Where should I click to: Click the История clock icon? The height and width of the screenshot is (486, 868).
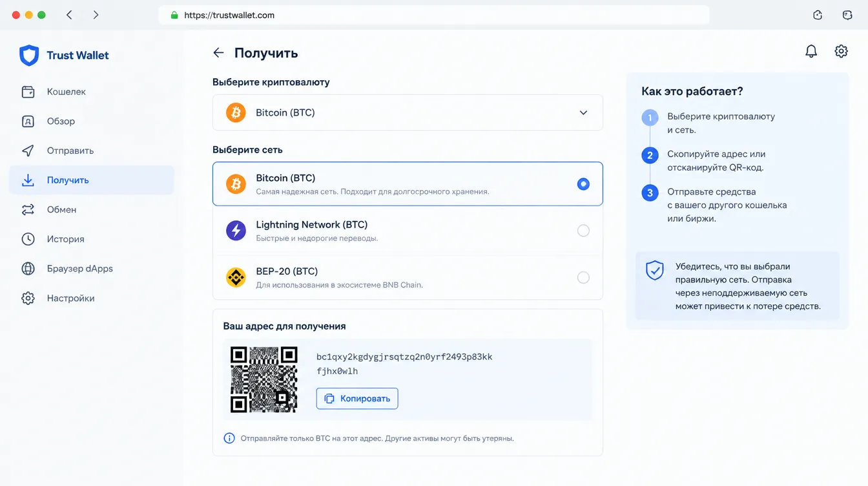click(28, 239)
